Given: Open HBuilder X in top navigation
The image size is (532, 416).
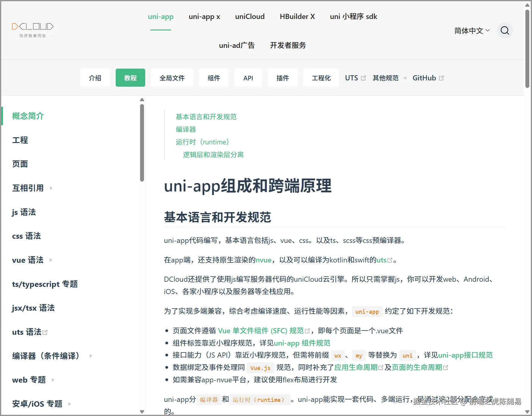Looking at the screenshot, I should (x=297, y=17).
